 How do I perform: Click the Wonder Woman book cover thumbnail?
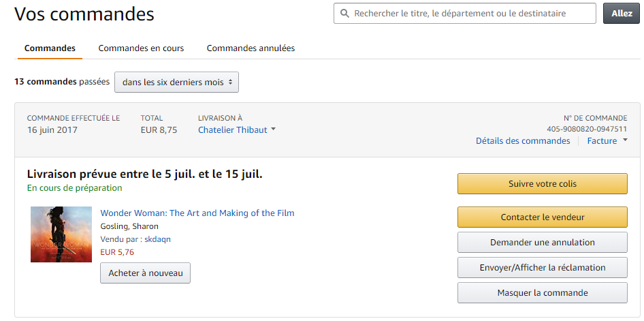[61, 234]
